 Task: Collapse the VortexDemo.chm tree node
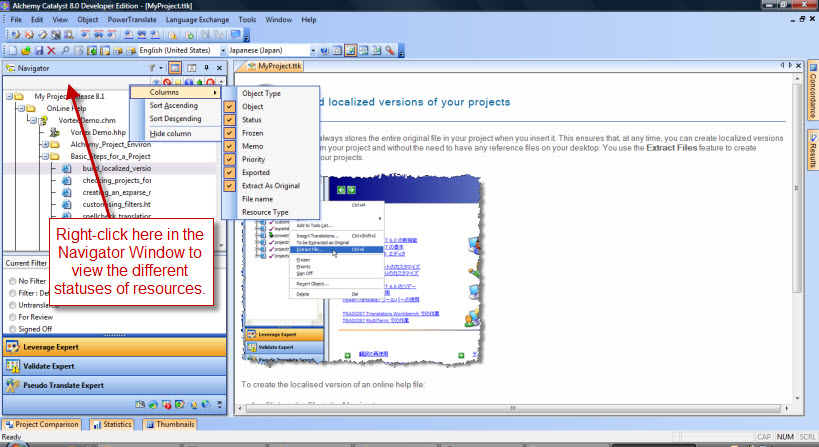[x=33, y=121]
